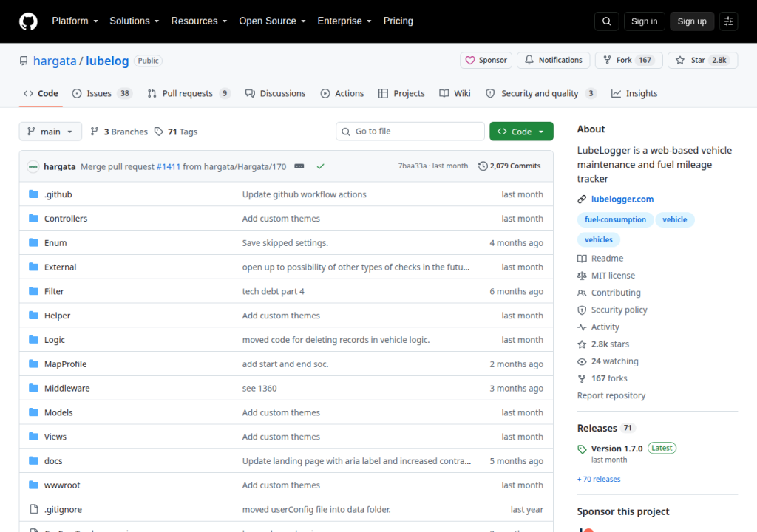The width and height of the screenshot is (757, 532).
Task: Click the .gitignore file icon
Action: coord(33,509)
